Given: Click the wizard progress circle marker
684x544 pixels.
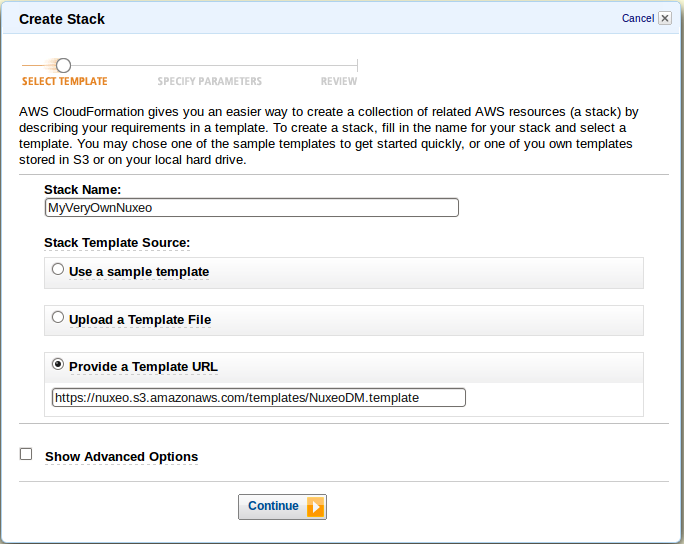Looking at the screenshot, I should pos(63,65).
